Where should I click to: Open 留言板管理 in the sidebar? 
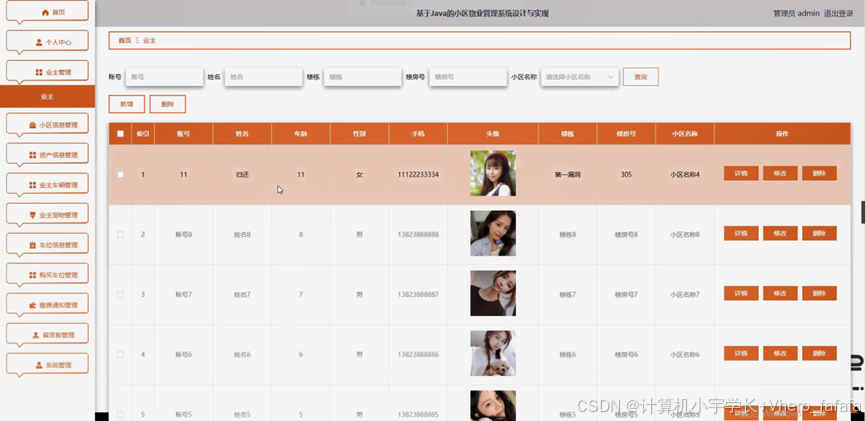click(47, 335)
